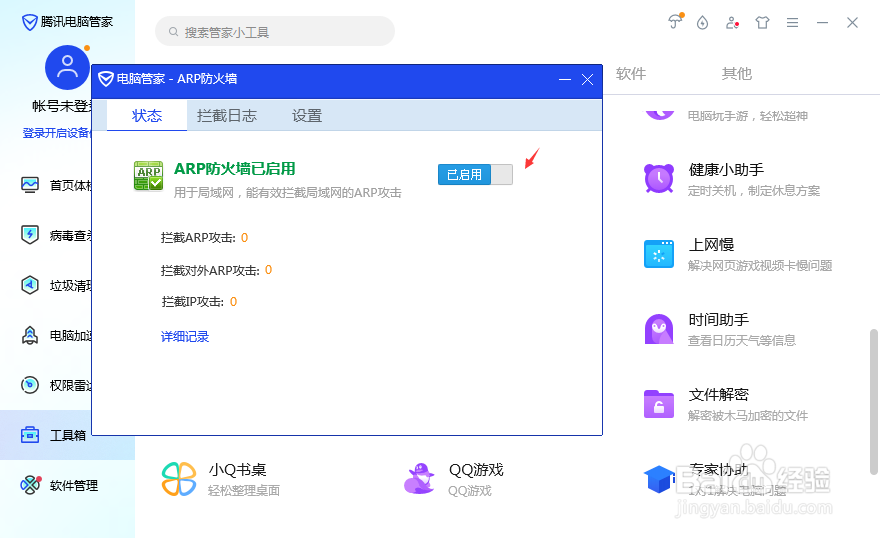Image resolution: width=880 pixels, height=538 pixels.
Task: Click the ARP防火墙已启用 heading
Action: point(235,169)
